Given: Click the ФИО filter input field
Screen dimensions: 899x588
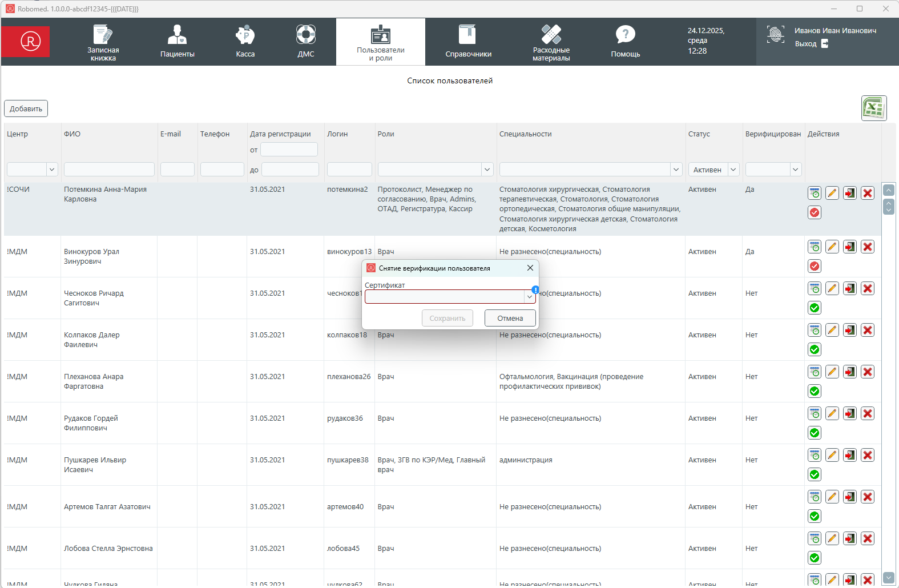Looking at the screenshot, I should [x=109, y=170].
